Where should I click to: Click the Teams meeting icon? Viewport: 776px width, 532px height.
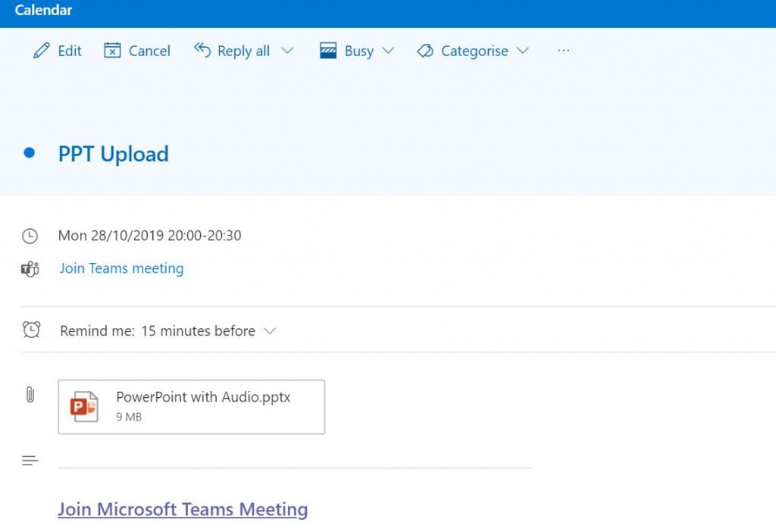[30, 268]
